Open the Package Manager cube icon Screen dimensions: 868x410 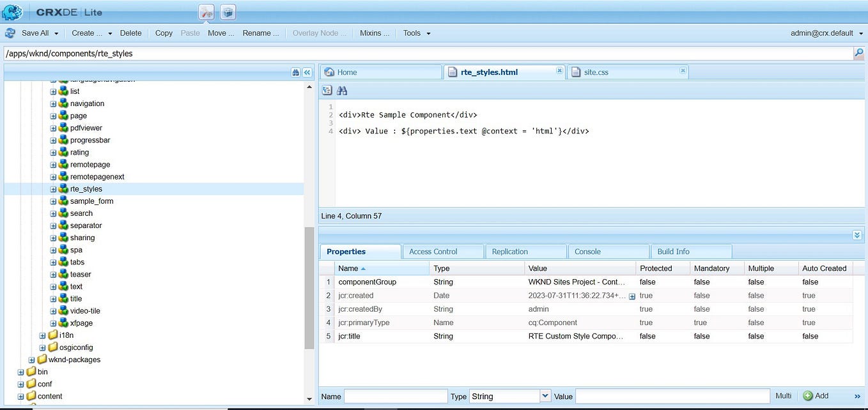point(228,11)
